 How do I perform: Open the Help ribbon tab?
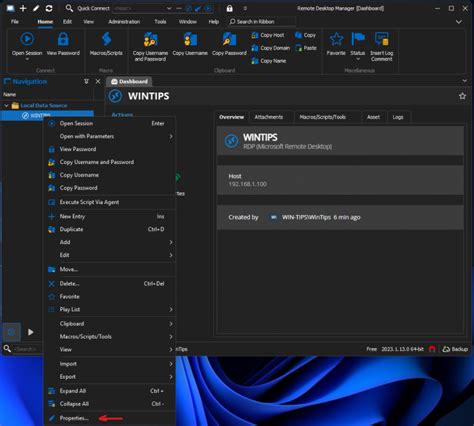point(214,22)
